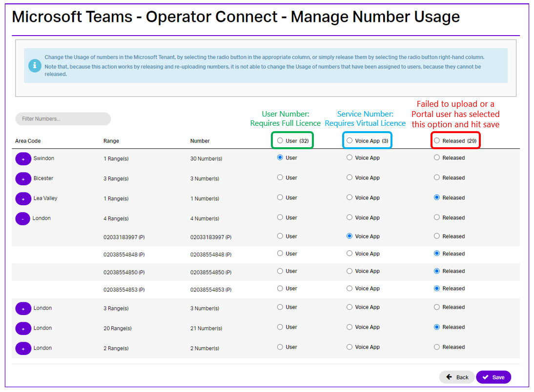
Task: Select the Released (29) header radio button
Action: click(437, 140)
